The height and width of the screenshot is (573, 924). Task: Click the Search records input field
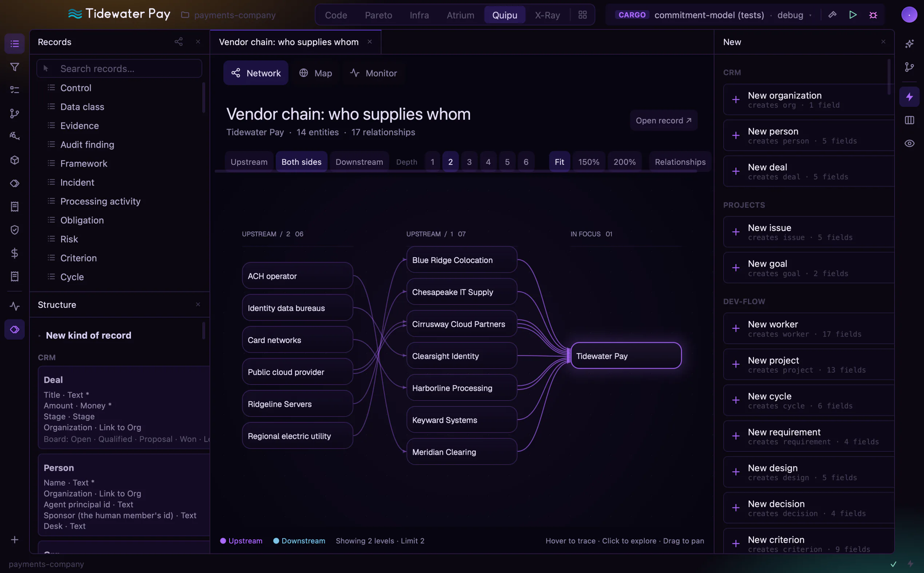119,68
